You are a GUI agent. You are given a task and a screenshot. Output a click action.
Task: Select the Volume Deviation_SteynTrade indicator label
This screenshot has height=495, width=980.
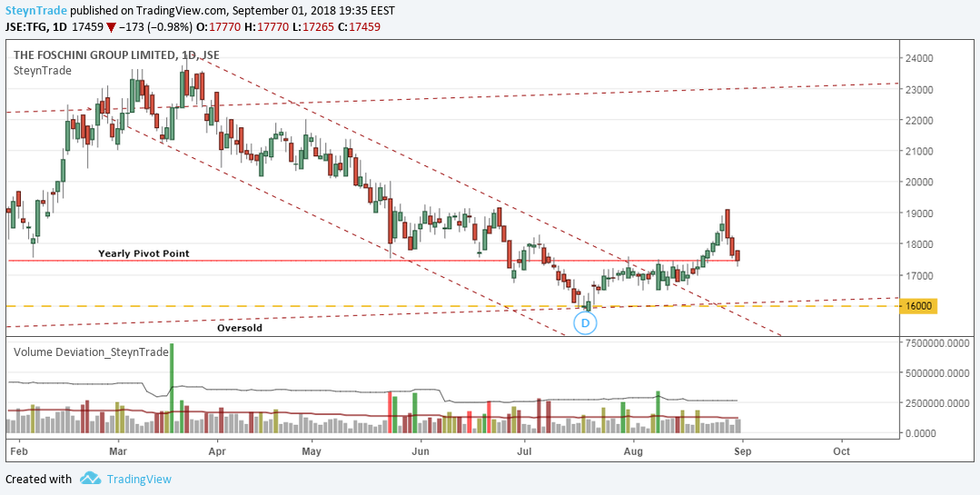[91, 351]
